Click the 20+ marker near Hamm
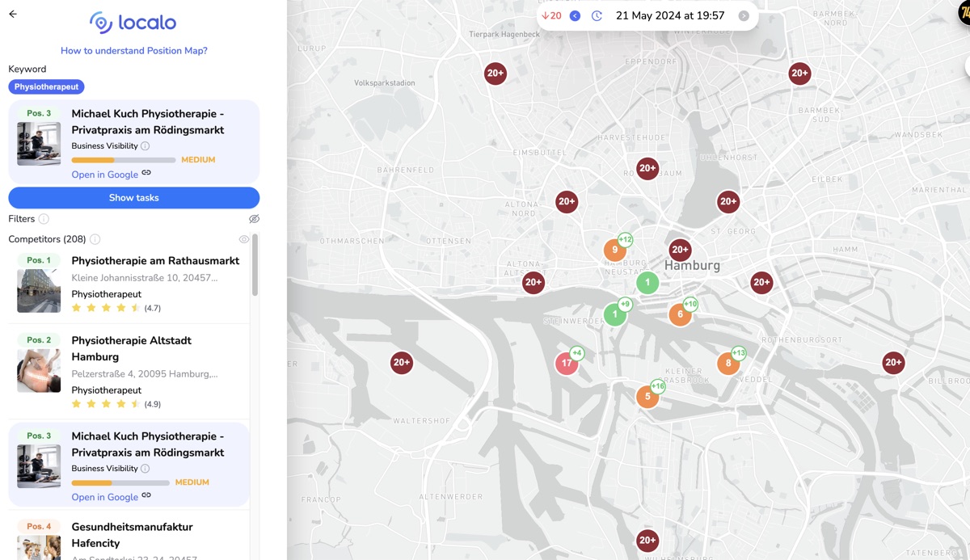Image resolution: width=970 pixels, height=560 pixels. coord(761,282)
